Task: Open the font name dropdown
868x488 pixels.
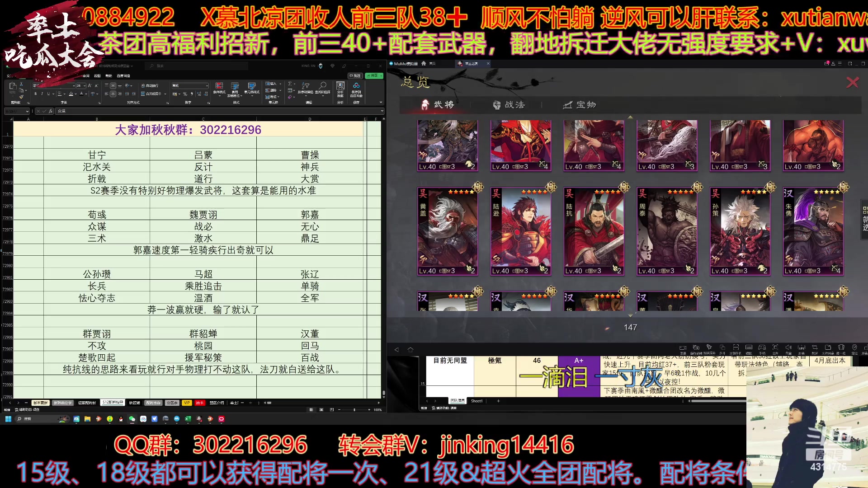Action: click(x=74, y=86)
